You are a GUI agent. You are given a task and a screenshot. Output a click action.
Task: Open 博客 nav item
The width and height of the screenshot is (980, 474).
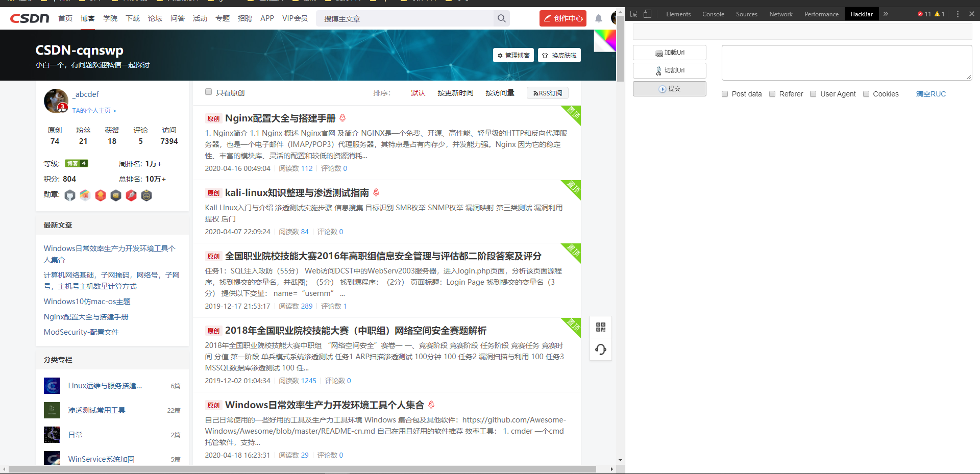click(x=88, y=18)
